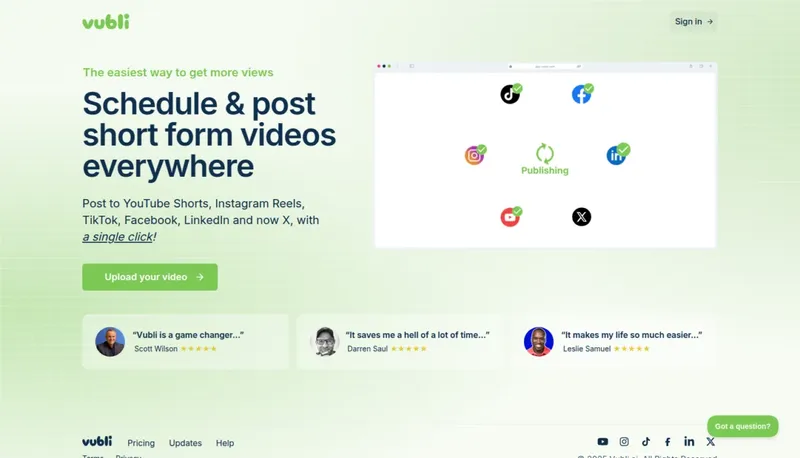Open the footer X social icon
The width and height of the screenshot is (800, 458).
pos(711,442)
